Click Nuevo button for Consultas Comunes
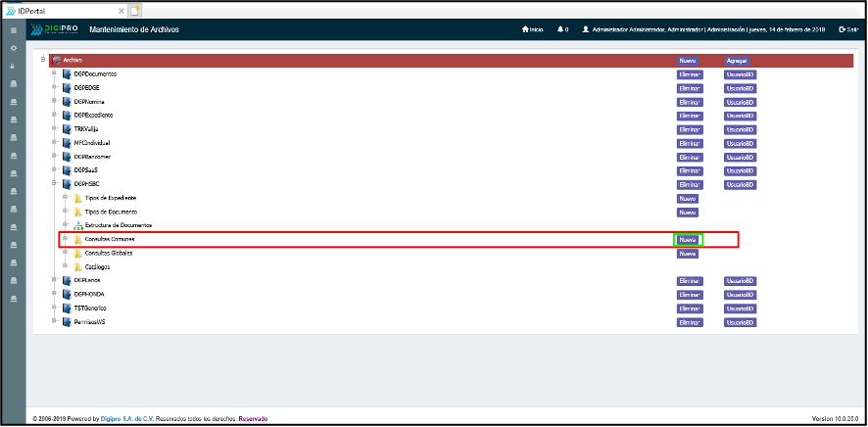Image resolution: width=868 pixels, height=427 pixels. tap(688, 239)
